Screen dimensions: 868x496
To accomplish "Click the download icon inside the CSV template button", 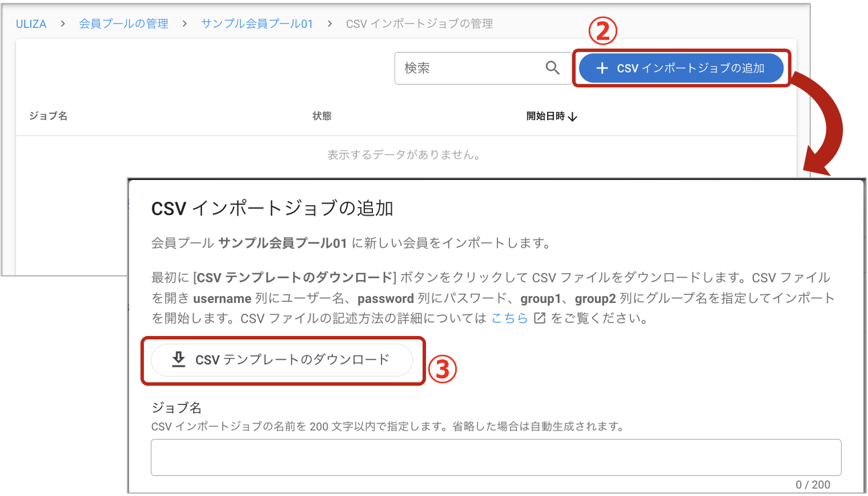I will tap(179, 360).
